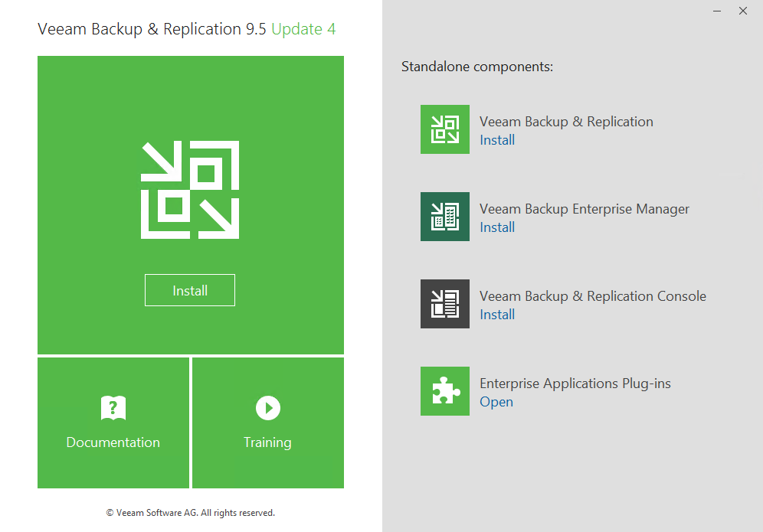Click the Documentation book icon
The image size is (763, 532).
tap(113, 407)
